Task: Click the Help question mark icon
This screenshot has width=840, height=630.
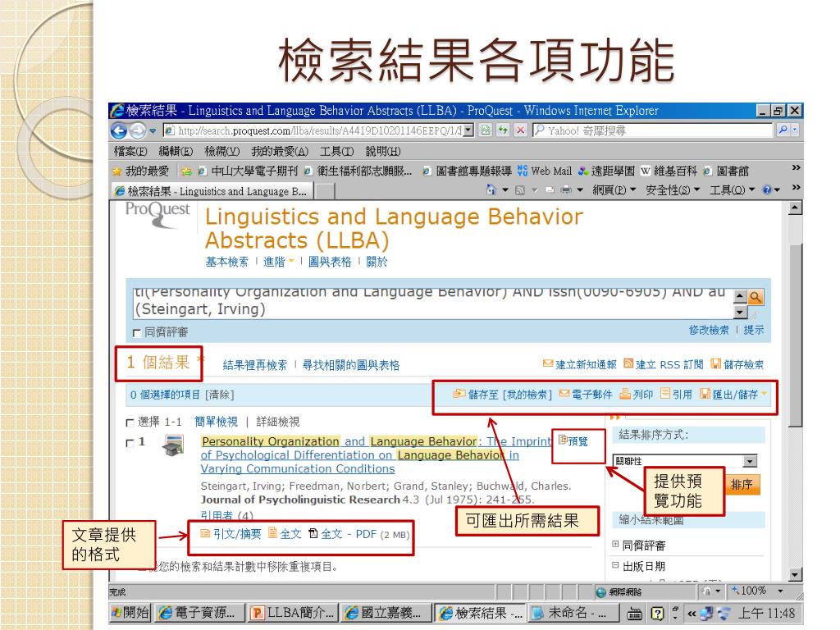Action: point(767,189)
